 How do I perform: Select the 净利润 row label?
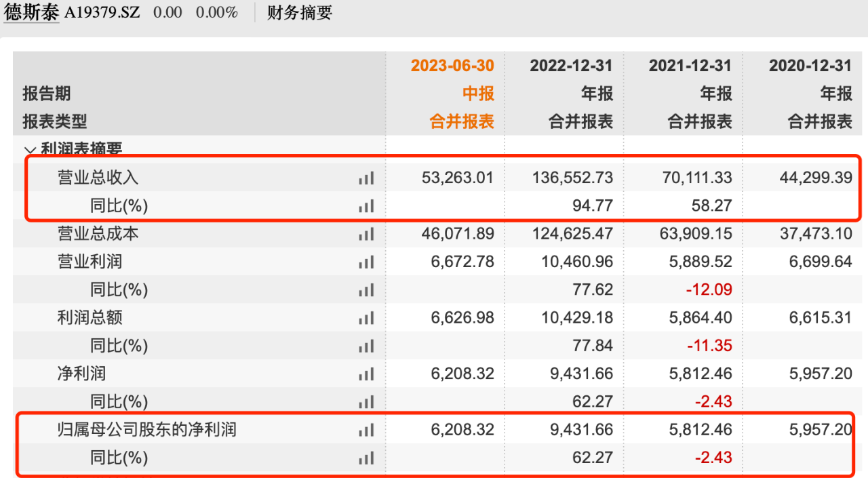click(x=82, y=374)
